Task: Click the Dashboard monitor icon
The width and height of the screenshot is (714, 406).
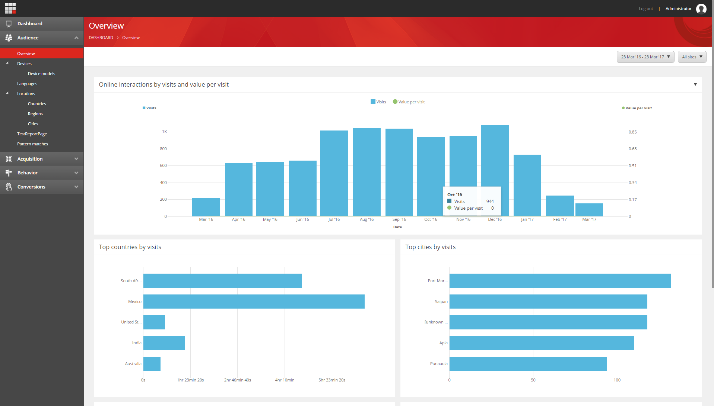Action: [x=9, y=24]
